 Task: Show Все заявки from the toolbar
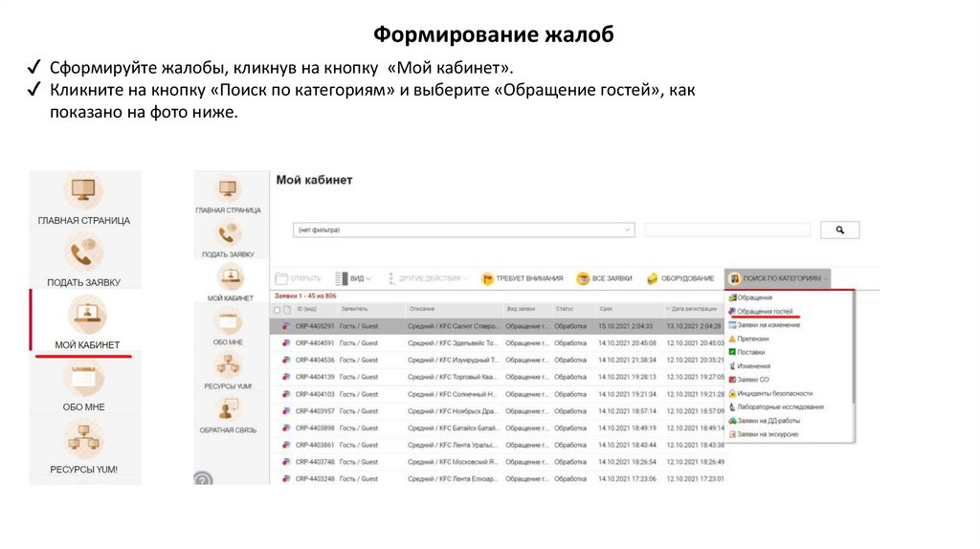coord(604,278)
